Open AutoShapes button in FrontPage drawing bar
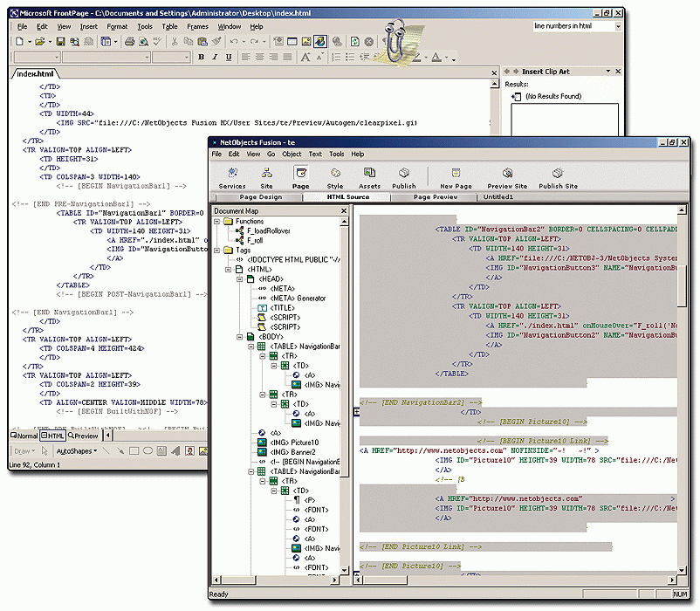This screenshot has width=700, height=611. [x=76, y=451]
